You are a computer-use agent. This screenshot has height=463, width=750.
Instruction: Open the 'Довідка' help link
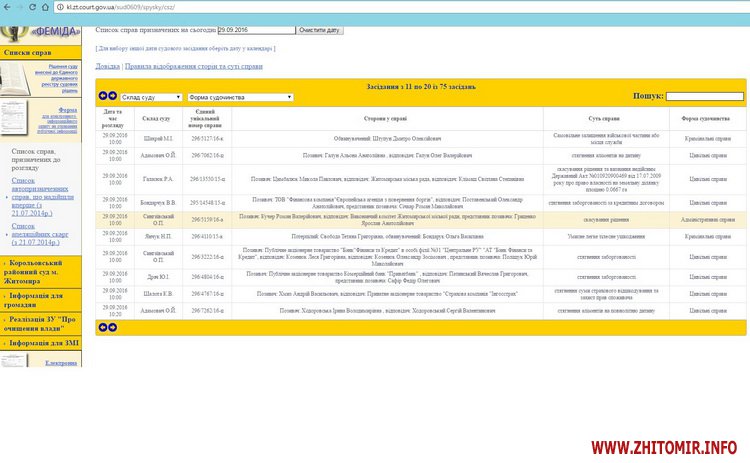point(107,66)
